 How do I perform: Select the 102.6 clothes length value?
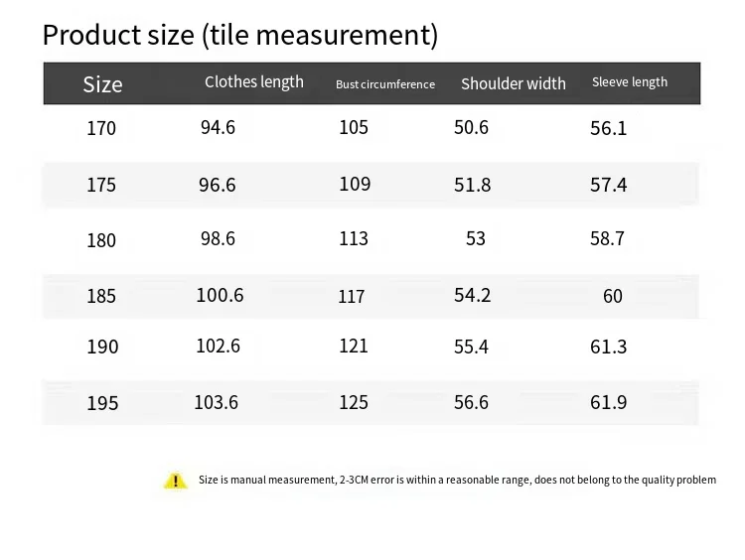click(x=219, y=346)
